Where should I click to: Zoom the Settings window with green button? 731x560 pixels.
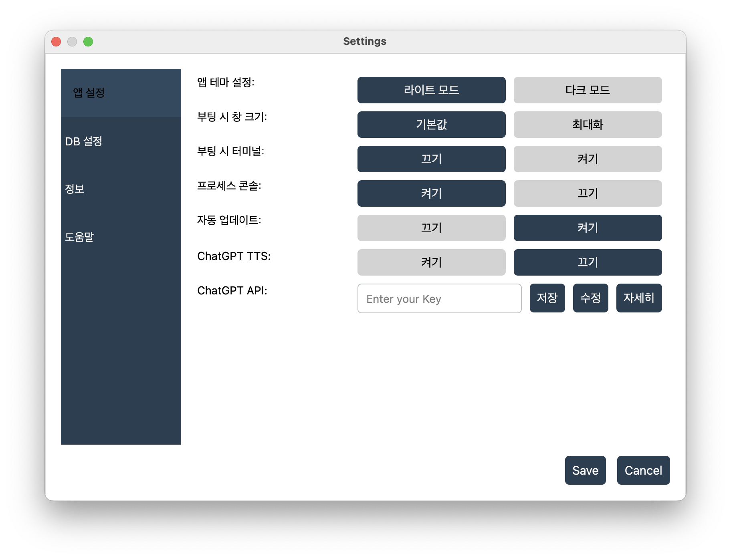[88, 42]
